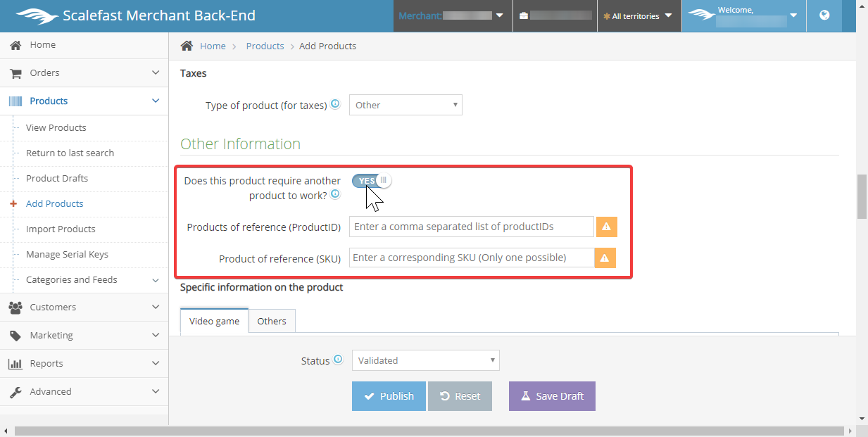
Task: Click the Products of reference ProductID field
Action: point(472,227)
